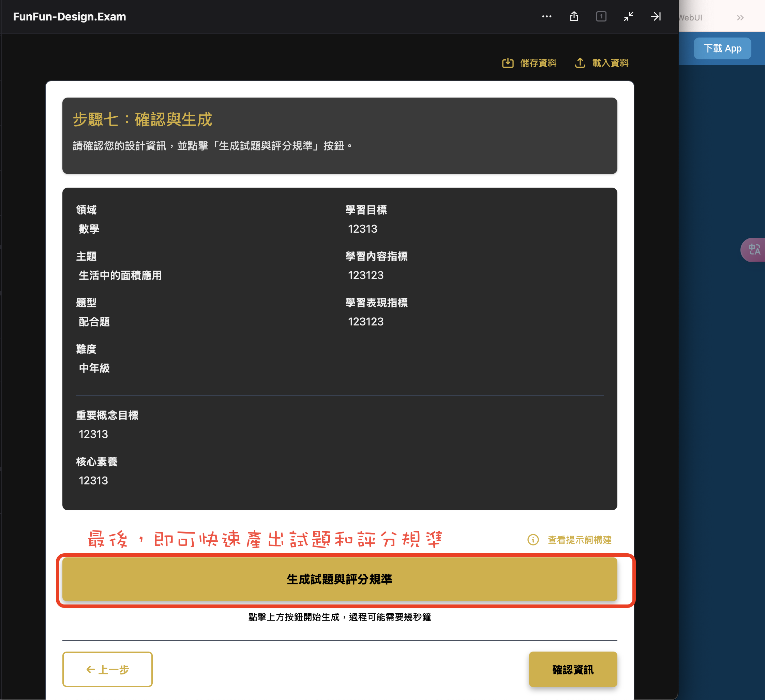Viewport: 765px width, 700px height.
Task: Click the 步驟七：確認與生成 heading
Action: coord(142,119)
